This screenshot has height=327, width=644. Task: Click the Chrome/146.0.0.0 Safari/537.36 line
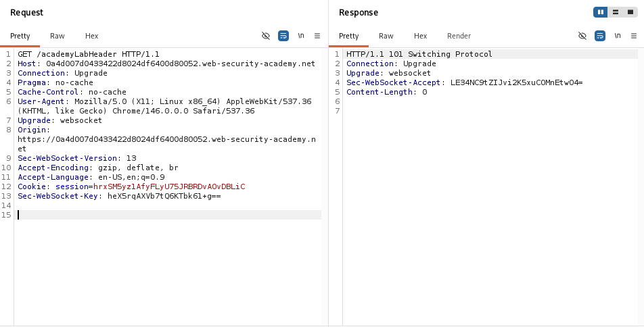click(136, 111)
